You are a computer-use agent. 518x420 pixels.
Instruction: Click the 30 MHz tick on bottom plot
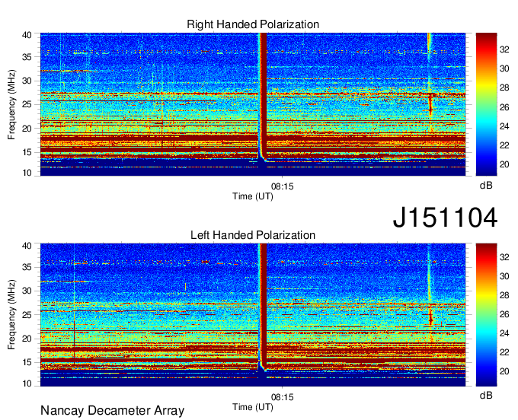coord(27,291)
